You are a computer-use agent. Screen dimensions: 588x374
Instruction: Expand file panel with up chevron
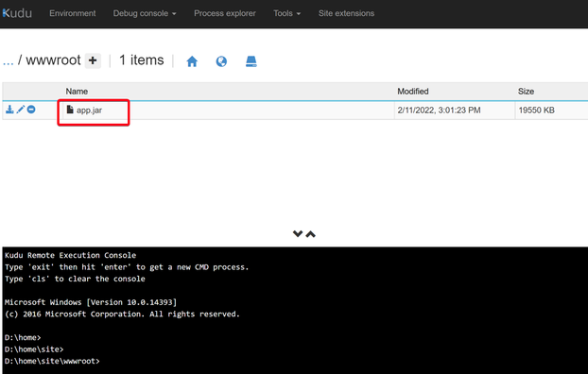(x=310, y=234)
